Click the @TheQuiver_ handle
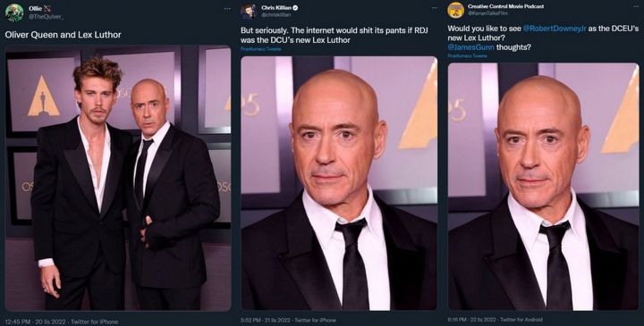 (46, 17)
